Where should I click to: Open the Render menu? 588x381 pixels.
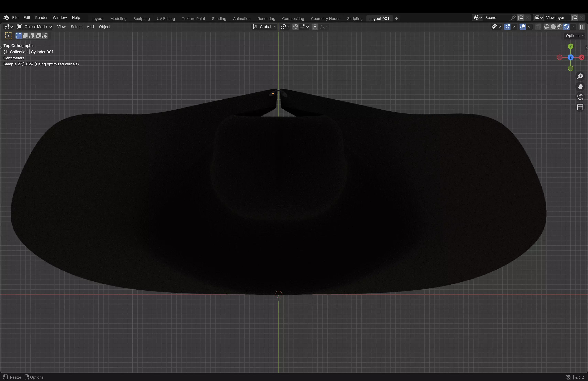(x=41, y=18)
